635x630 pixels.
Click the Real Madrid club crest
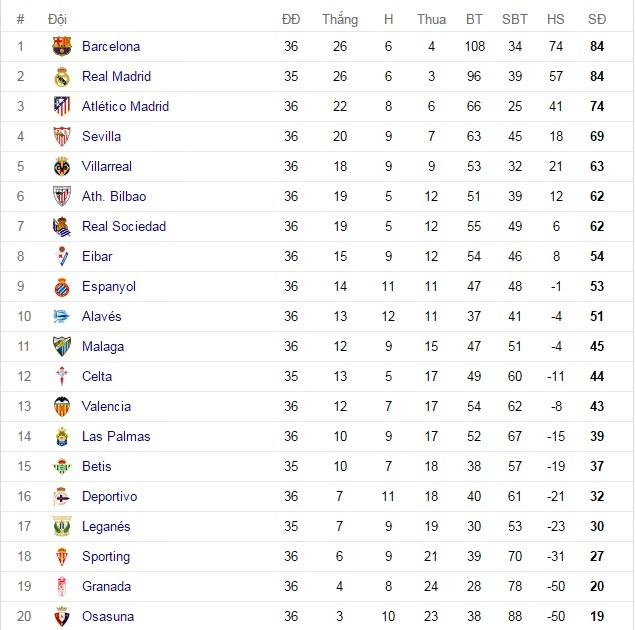click(62, 76)
